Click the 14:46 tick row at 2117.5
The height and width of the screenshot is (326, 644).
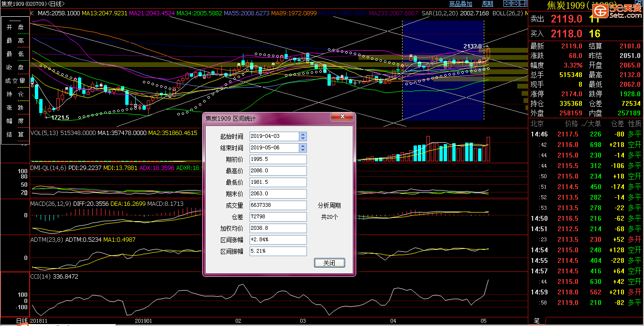[586, 134]
